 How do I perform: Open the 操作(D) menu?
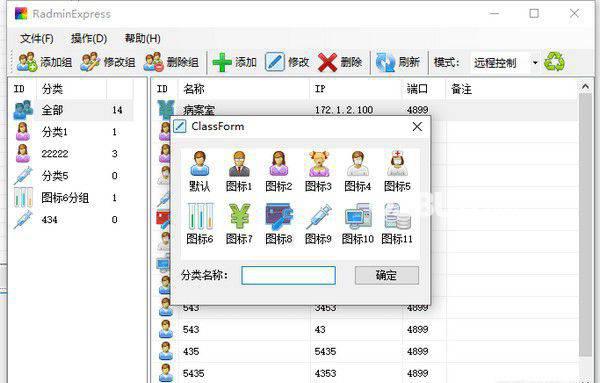tap(89, 38)
